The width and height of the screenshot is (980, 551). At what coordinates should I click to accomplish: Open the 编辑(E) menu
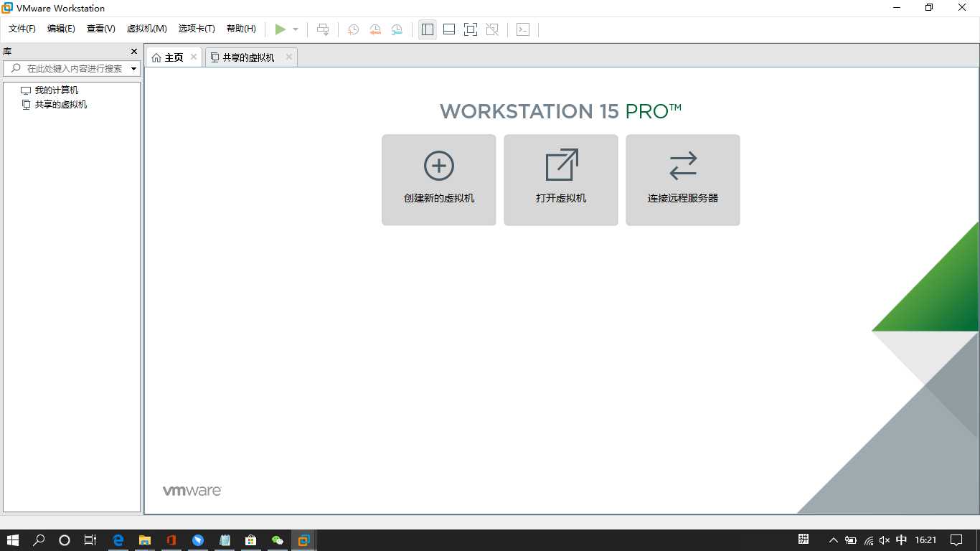point(61,29)
